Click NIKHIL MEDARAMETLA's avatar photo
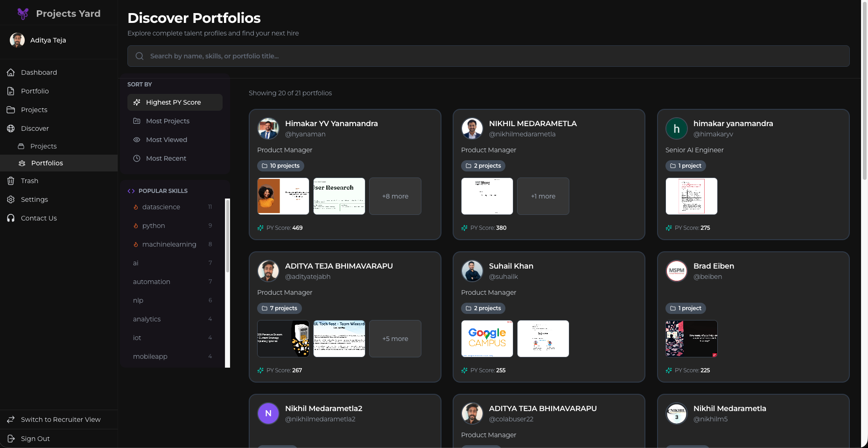The width and height of the screenshot is (868, 448). pyautogui.click(x=472, y=128)
